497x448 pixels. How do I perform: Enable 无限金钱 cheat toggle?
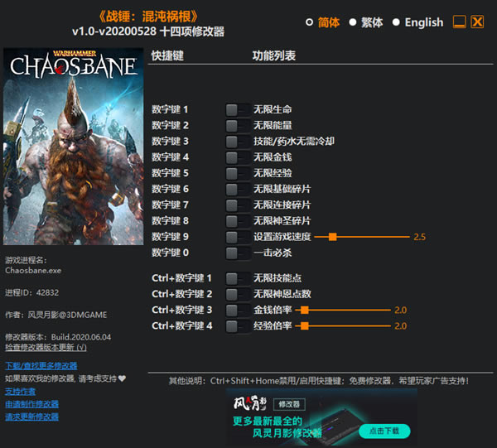pos(237,157)
